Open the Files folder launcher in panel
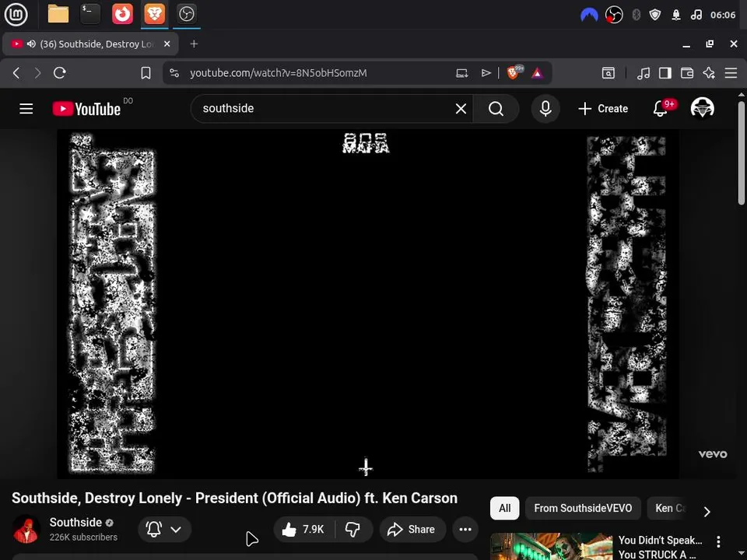 pyautogui.click(x=58, y=14)
